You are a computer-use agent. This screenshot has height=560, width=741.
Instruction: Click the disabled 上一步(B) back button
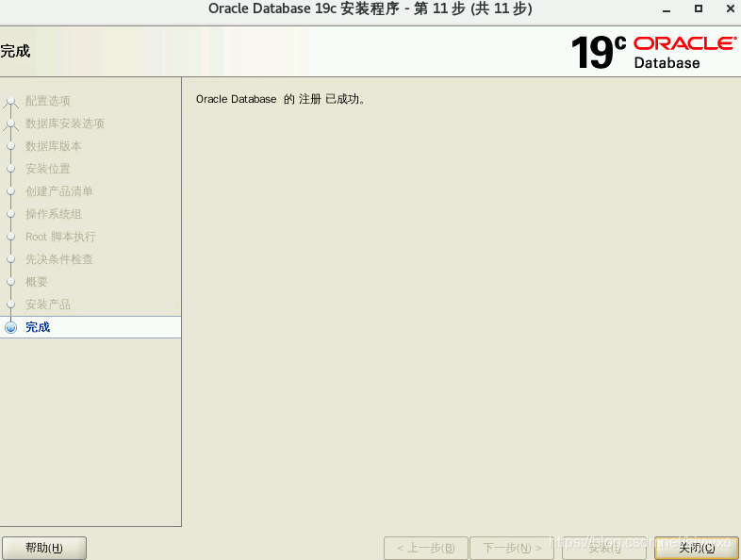point(426,548)
